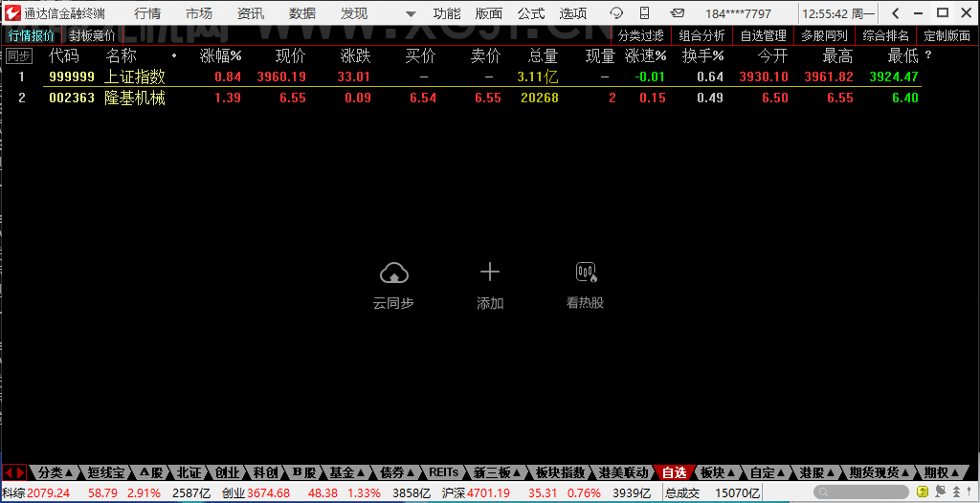Image resolution: width=980 pixels, height=503 pixels.
Task: Select the 短线宝 bottom tab
Action: coord(105,472)
